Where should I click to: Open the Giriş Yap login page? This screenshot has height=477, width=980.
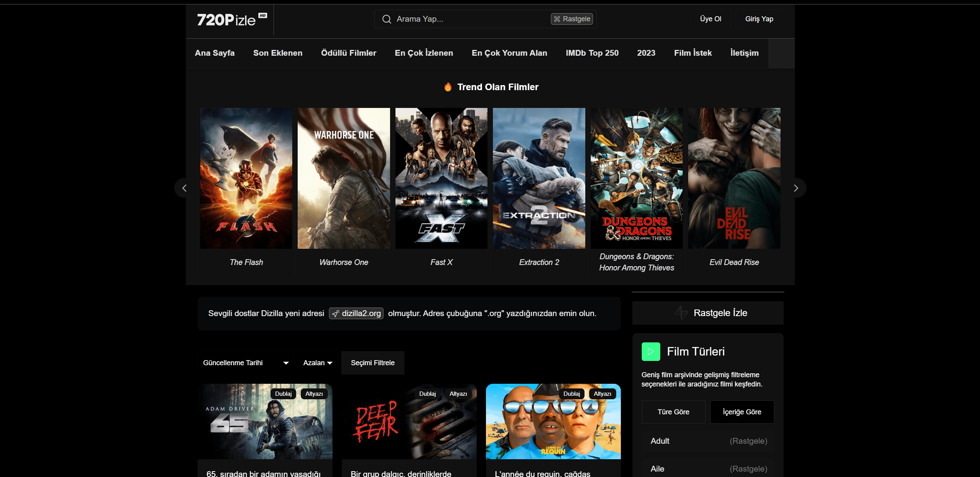pos(759,19)
